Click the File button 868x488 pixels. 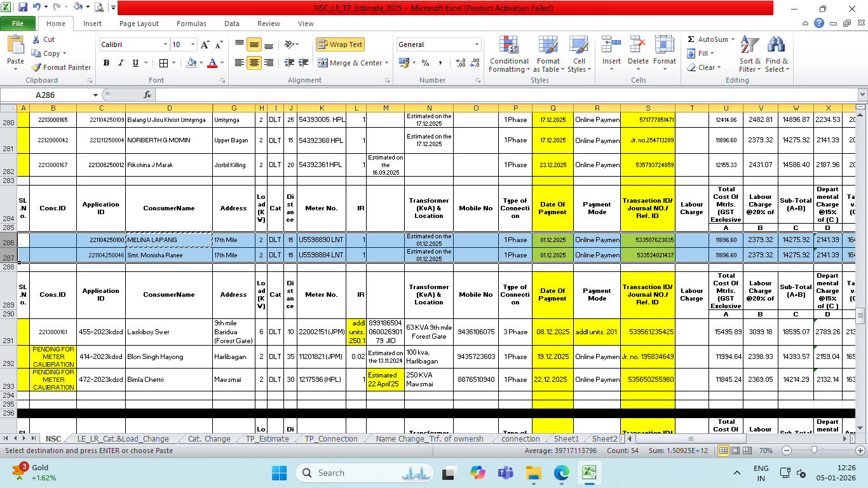coord(18,24)
